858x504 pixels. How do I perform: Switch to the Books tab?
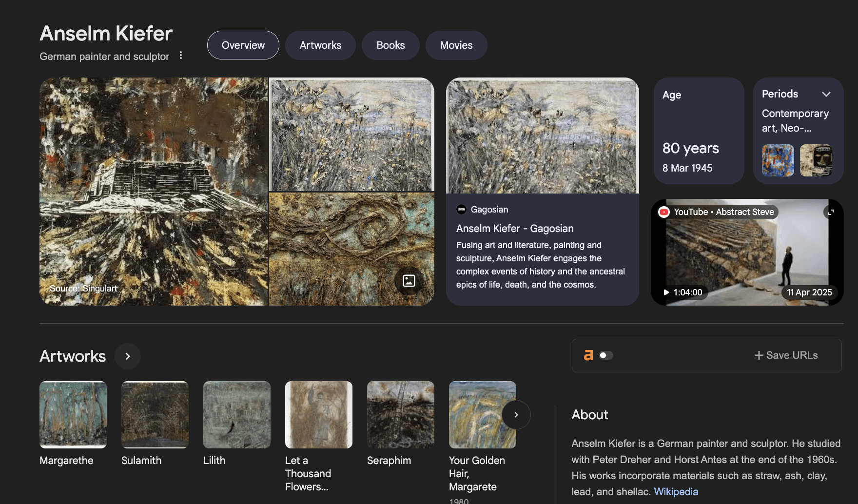(390, 45)
